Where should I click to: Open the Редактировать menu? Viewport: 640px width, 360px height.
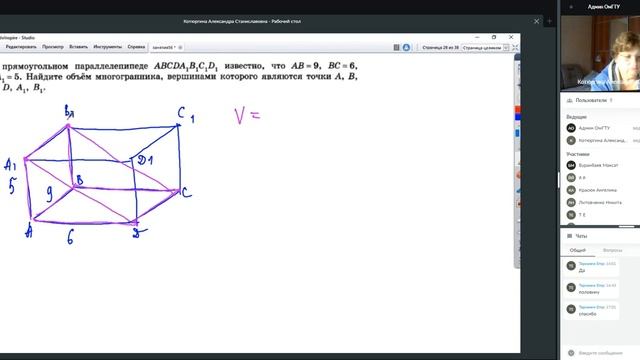[x=21, y=47]
